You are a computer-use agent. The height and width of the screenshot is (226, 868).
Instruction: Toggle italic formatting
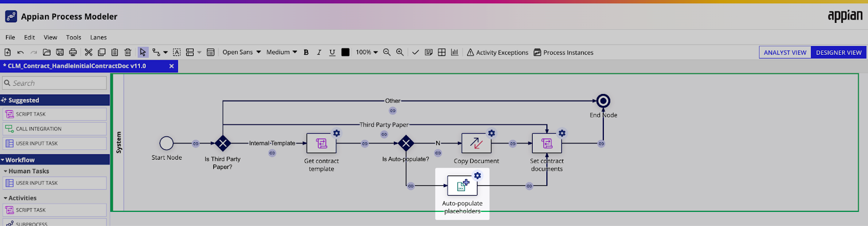tap(319, 52)
